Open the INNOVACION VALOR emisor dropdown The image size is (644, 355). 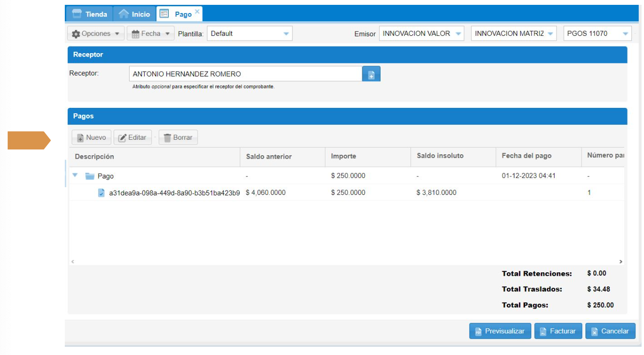point(458,34)
